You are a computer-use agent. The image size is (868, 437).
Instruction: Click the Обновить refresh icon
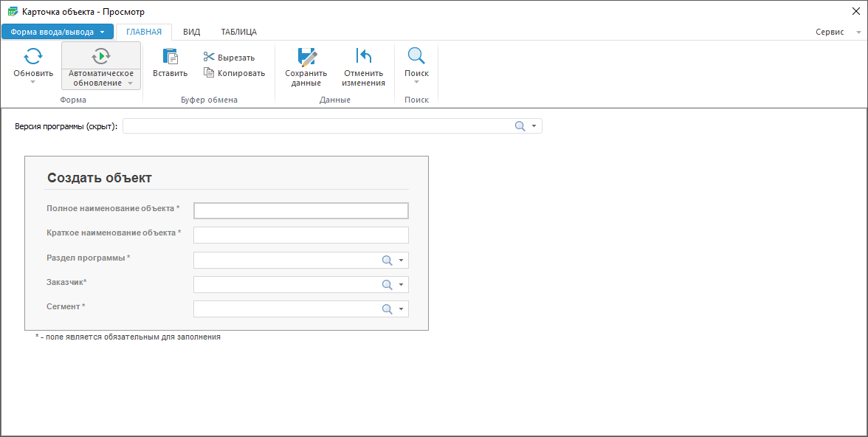point(33,56)
